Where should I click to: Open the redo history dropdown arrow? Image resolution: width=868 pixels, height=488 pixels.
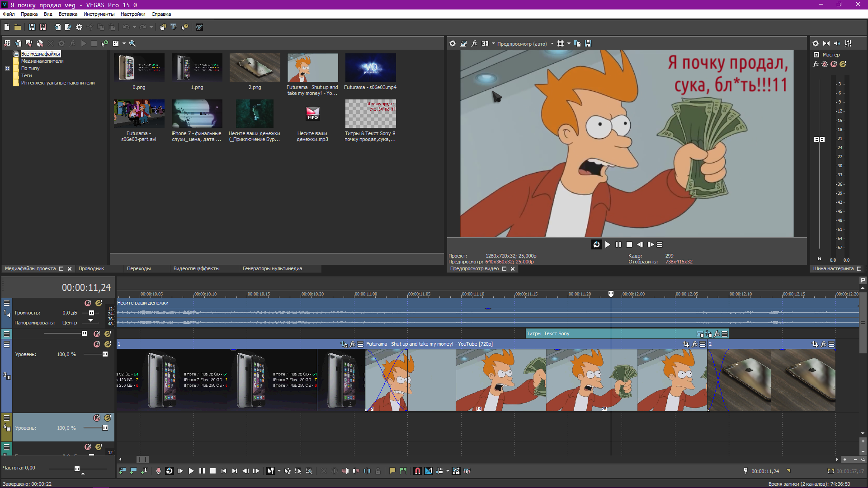point(151,27)
